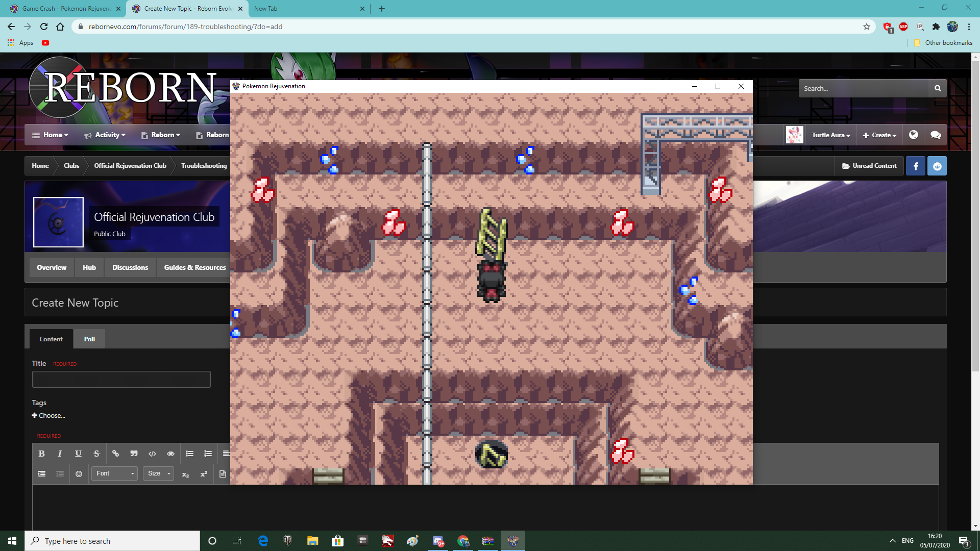Increase indent in the editor
The height and width of the screenshot is (551, 980).
click(42, 474)
